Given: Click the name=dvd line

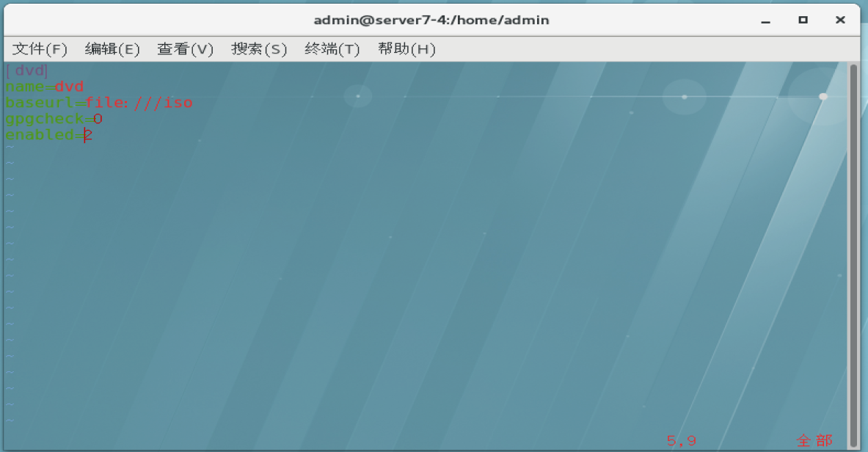Looking at the screenshot, I should coord(44,87).
